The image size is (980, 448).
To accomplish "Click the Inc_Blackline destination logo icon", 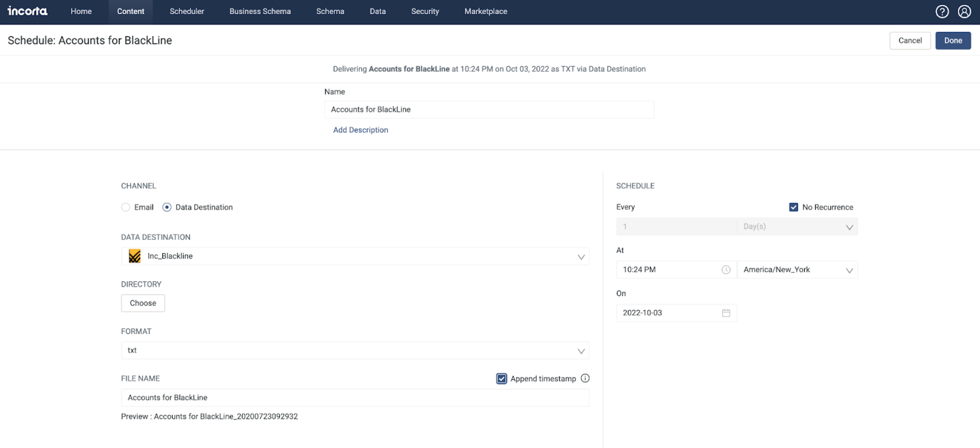I will [x=135, y=256].
